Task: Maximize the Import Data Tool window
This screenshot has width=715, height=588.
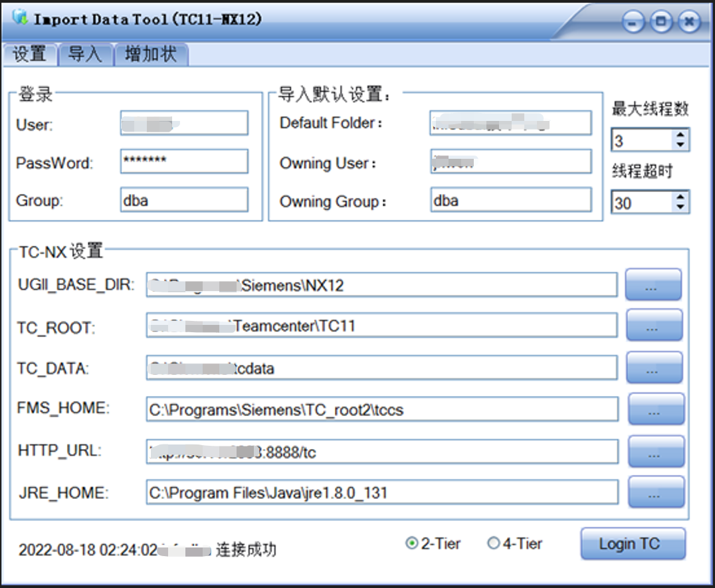Action: tap(661, 21)
